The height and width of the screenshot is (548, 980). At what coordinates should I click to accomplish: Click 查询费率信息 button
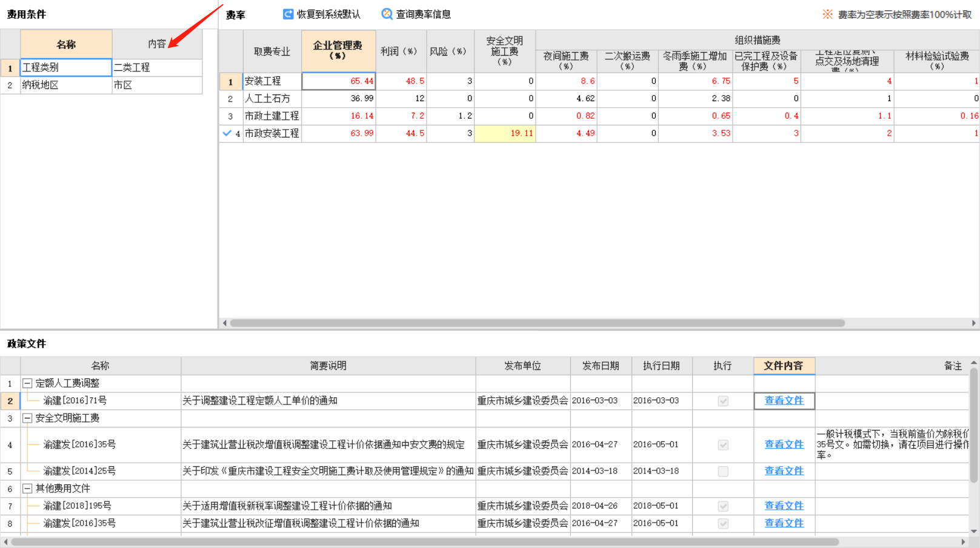(x=416, y=14)
